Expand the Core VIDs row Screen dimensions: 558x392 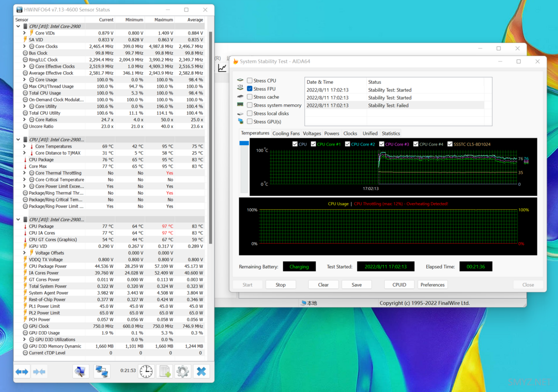point(25,33)
